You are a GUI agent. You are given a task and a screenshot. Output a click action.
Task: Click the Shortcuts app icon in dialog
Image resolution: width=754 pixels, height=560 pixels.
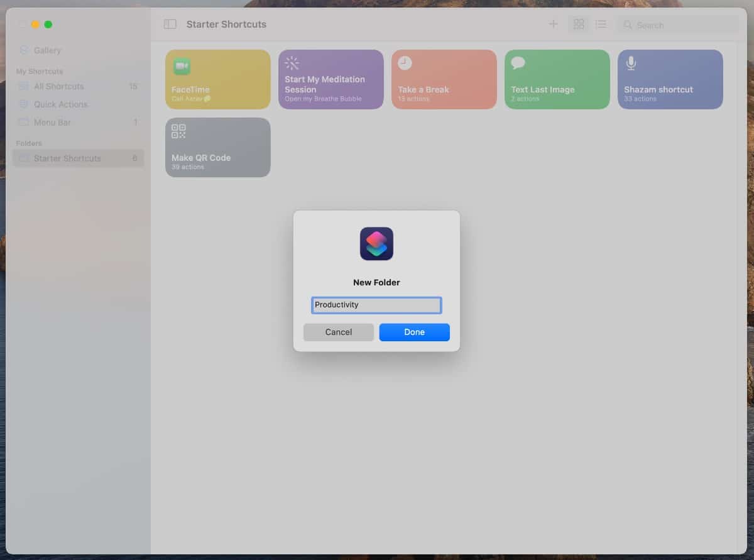click(x=376, y=244)
